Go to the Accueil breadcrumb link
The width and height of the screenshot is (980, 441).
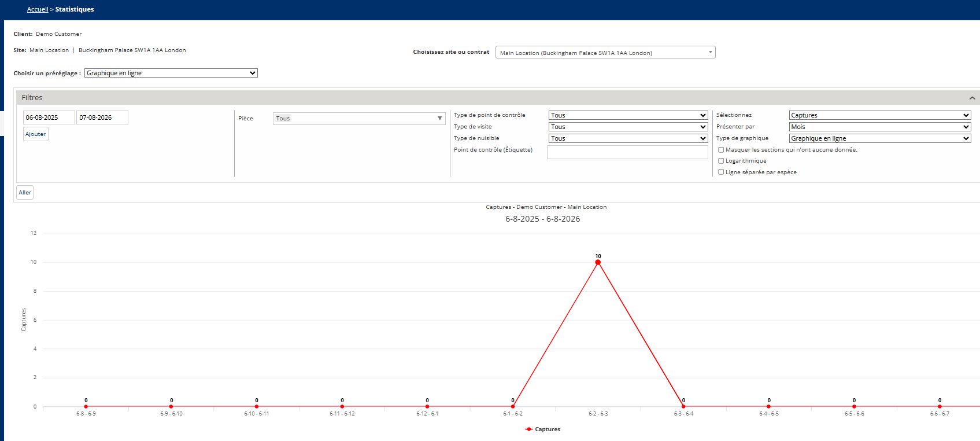[x=38, y=9]
